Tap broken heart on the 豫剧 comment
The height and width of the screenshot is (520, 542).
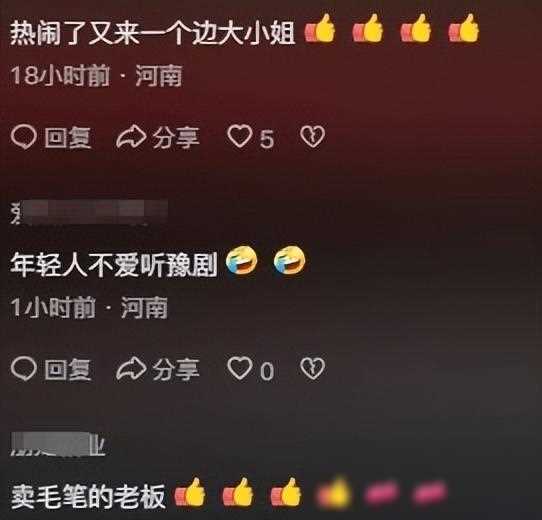click(x=312, y=368)
